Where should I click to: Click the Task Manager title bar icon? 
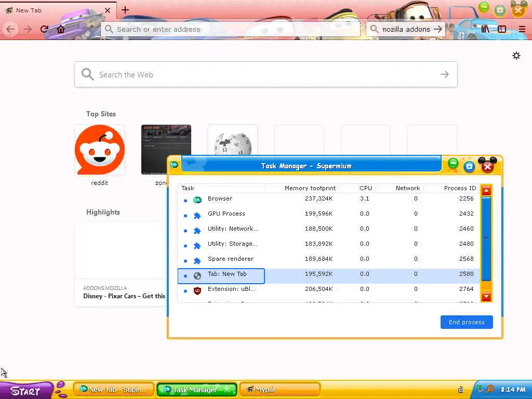click(x=175, y=165)
